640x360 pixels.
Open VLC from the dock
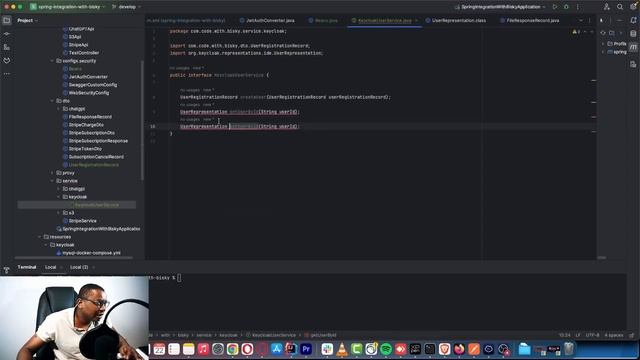point(342,349)
